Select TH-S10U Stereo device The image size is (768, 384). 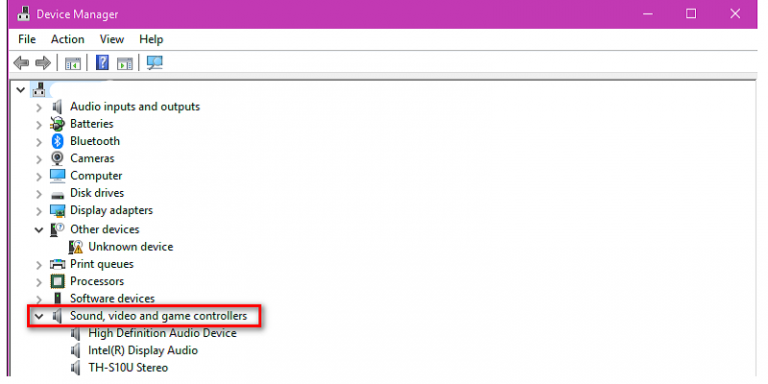[128, 367]
